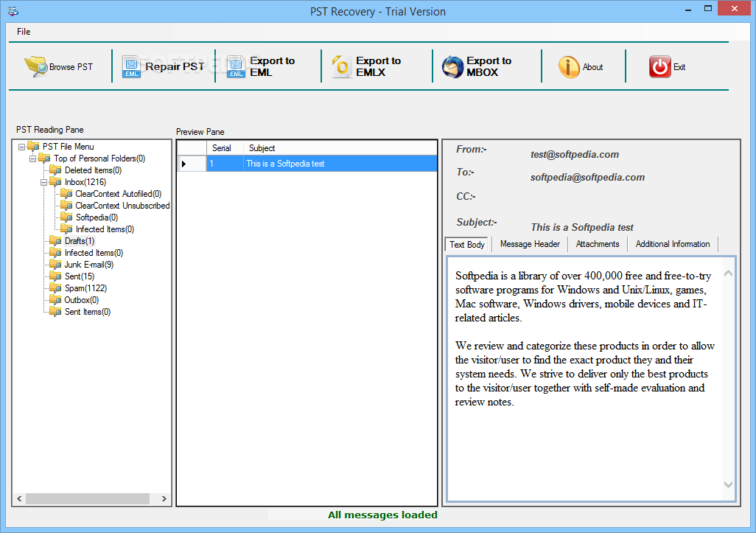Click the Exit label

point(679,67)
